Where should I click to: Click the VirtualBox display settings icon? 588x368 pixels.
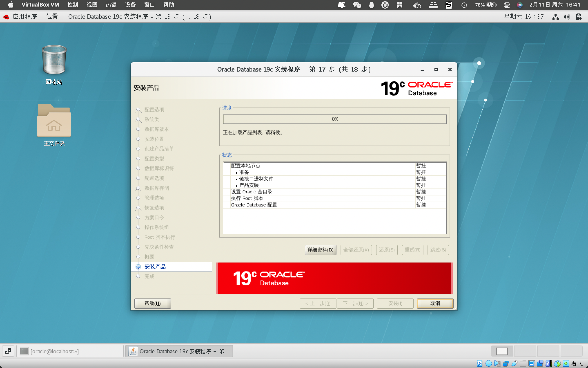(531, 363)
